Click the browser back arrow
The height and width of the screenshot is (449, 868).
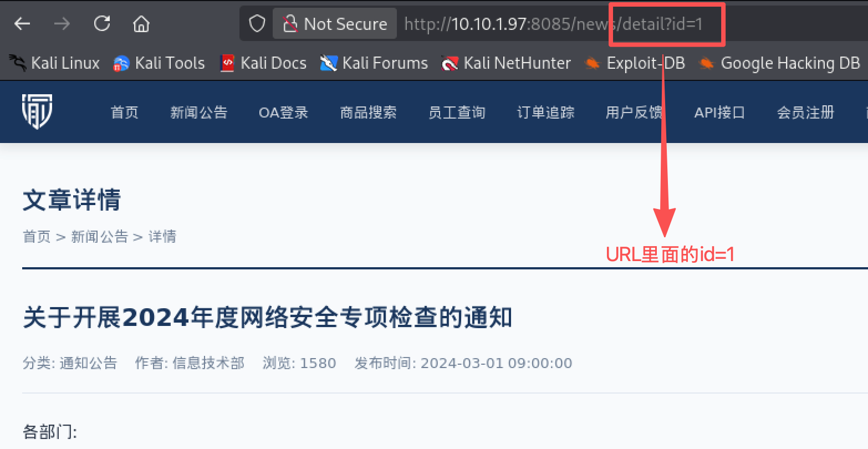[22, 23]
